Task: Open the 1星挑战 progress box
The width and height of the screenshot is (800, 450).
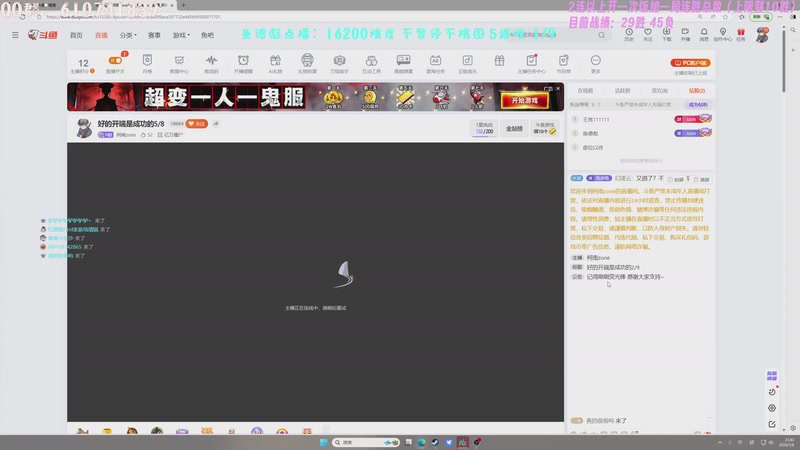Action: (484, 128)
